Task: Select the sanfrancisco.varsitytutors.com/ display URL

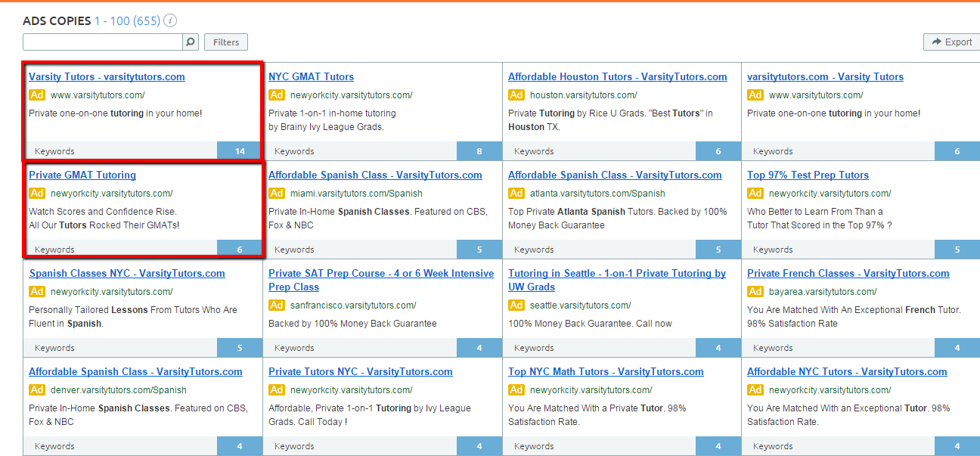Action: (353, 306)
